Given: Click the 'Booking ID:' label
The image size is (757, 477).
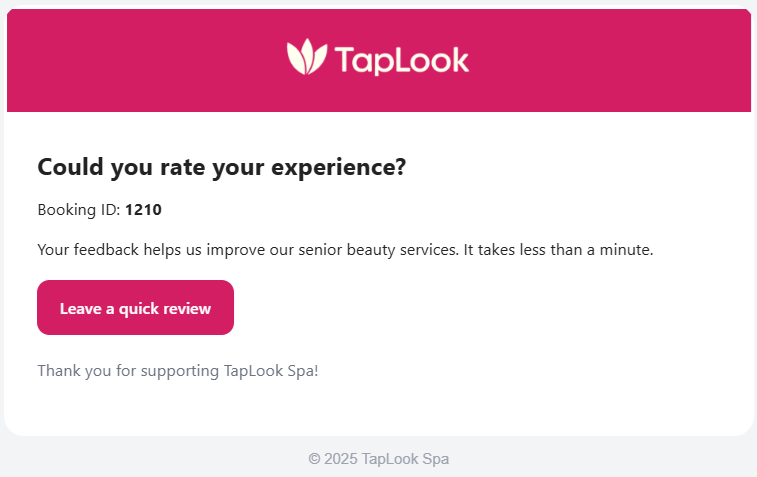Looking at the screenshot, I should [x=79, y=210].
